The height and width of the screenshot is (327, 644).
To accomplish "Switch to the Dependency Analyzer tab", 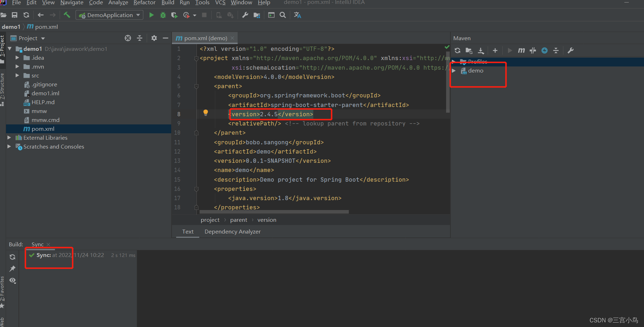I will pos(232,231).
